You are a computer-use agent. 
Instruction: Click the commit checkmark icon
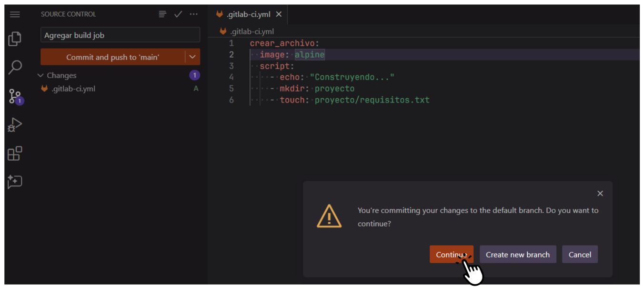click(178, 14)
